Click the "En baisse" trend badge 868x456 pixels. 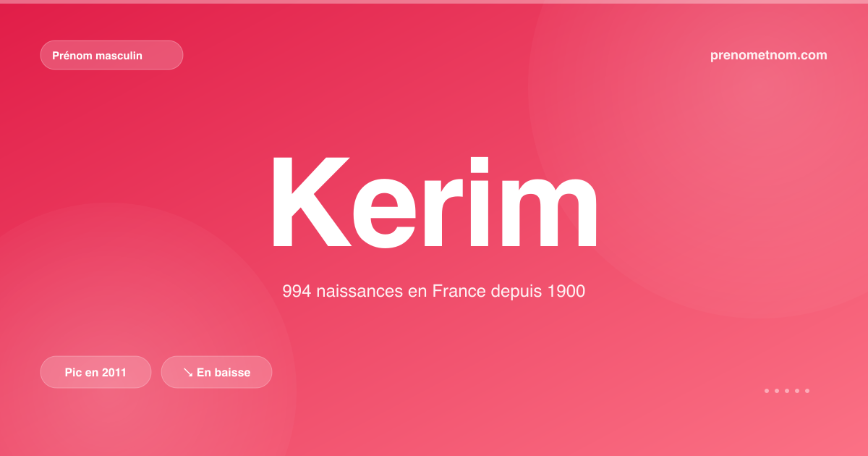point(216,372)
